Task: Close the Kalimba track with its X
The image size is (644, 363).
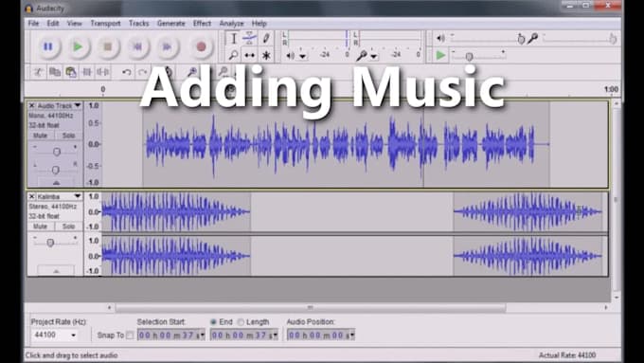Action: [31, 196]
